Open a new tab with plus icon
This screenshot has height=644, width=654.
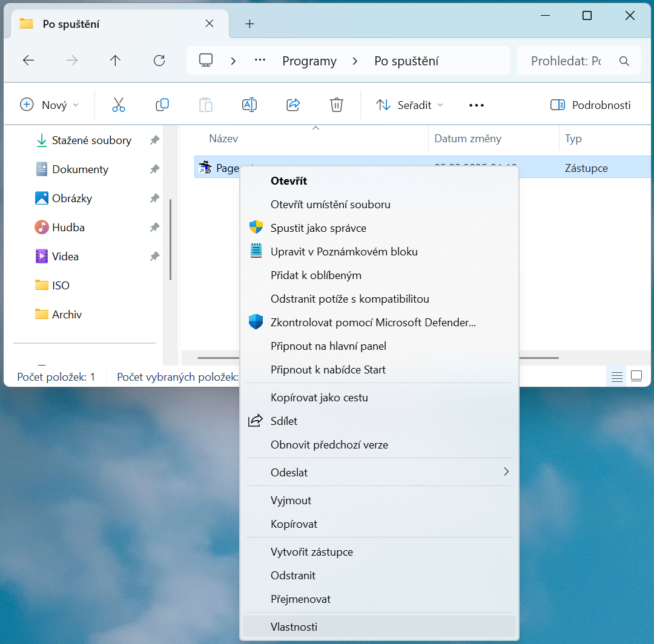250,24
